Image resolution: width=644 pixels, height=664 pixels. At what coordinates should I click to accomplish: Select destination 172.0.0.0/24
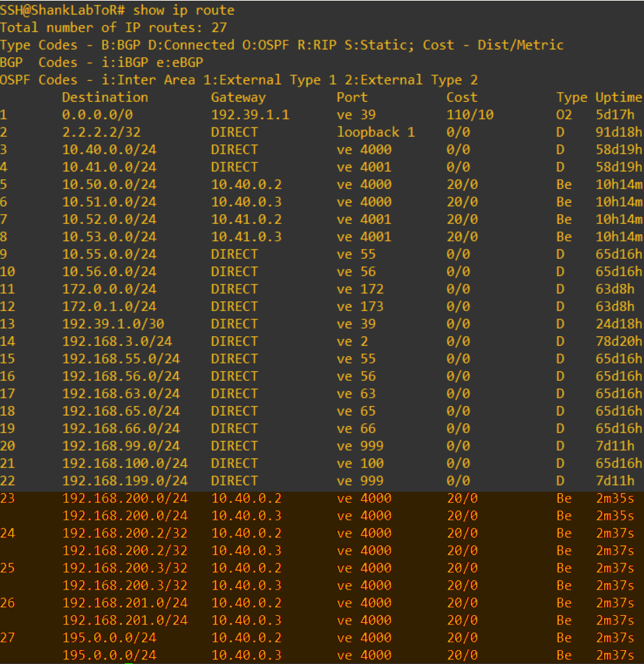click(x=110, y=289)
